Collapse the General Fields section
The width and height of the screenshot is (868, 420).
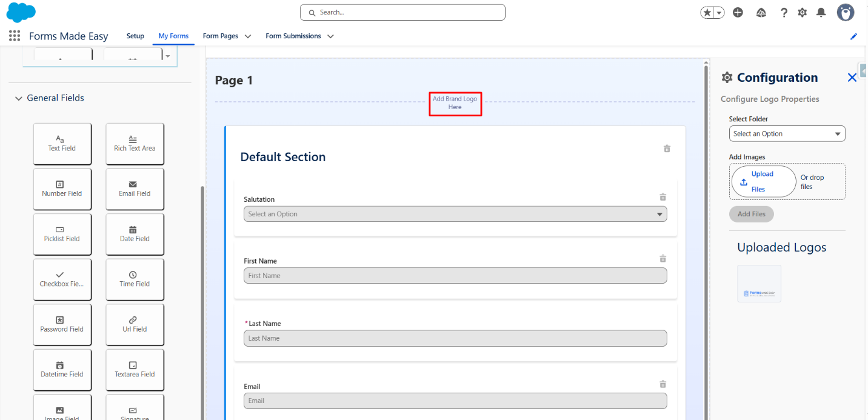coord(19,98)
